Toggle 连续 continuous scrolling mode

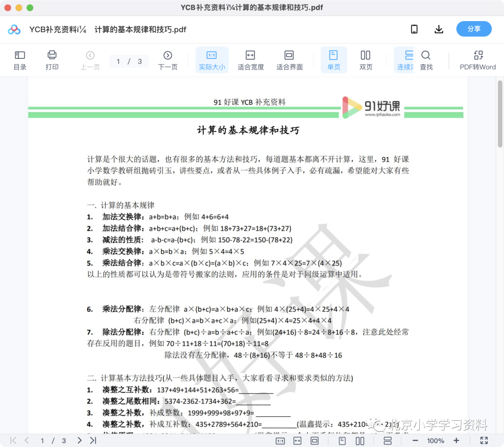pos(405,61)
